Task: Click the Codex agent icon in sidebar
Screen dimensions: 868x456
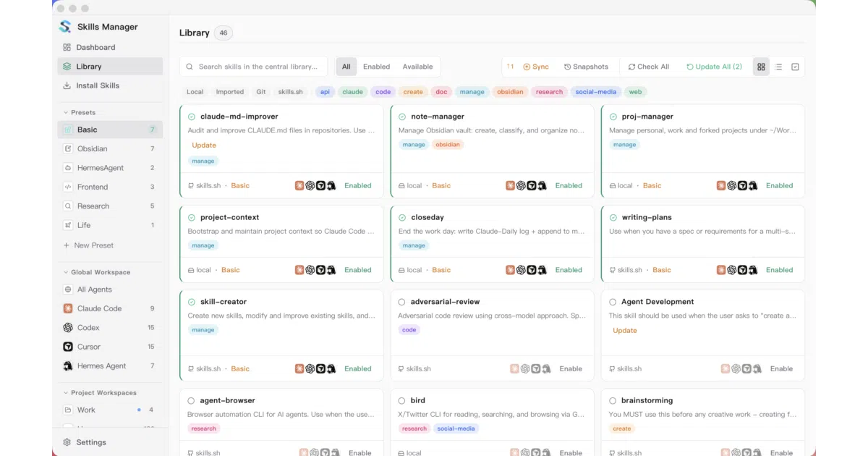Action: [x=68, y=328]
